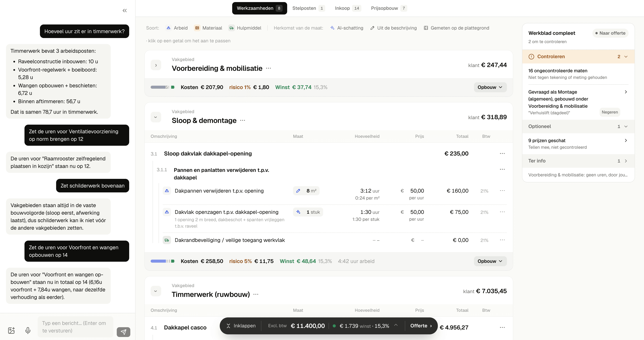This screenshot has height=340, width=644.
Task: Open Opbouw dropdown under Sloop & demontage
Action: coord(490,261)
